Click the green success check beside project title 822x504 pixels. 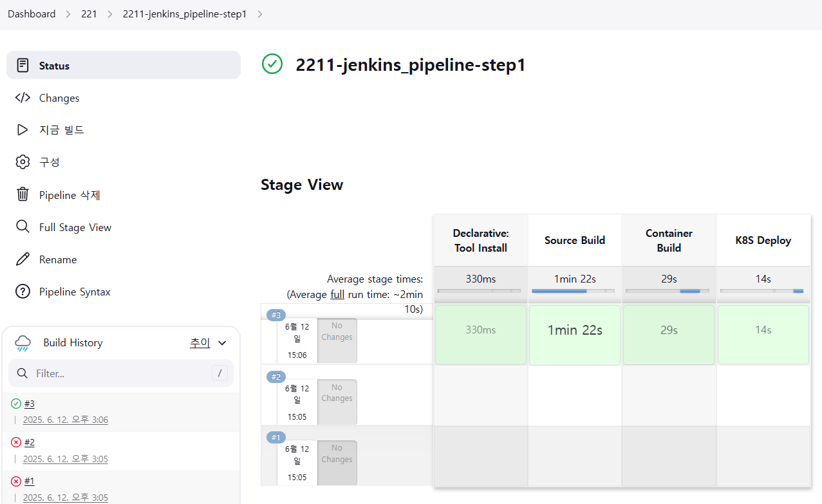click(x=272, y=64)
